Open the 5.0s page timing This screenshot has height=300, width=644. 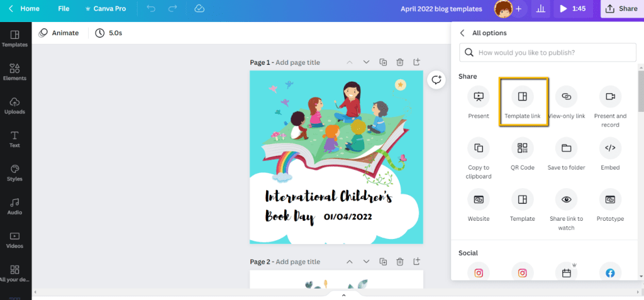tap(108, 33)
